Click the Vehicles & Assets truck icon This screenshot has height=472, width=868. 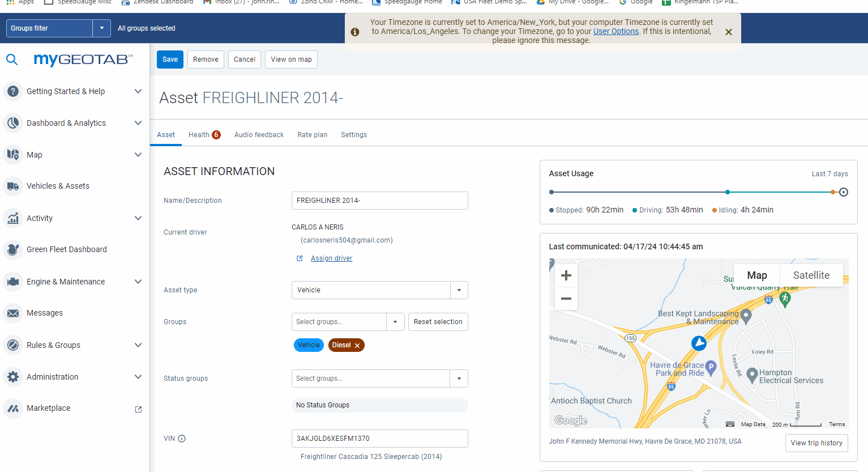click(13, 186)
